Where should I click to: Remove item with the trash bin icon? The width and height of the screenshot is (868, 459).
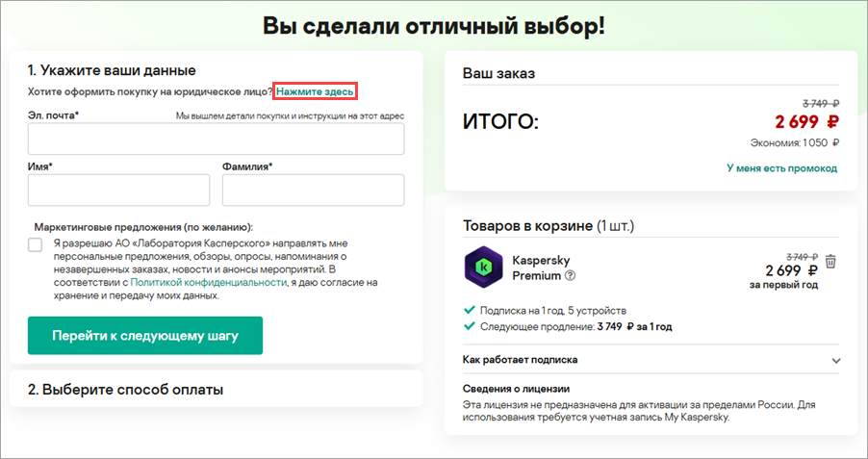(x=830, y=261)
